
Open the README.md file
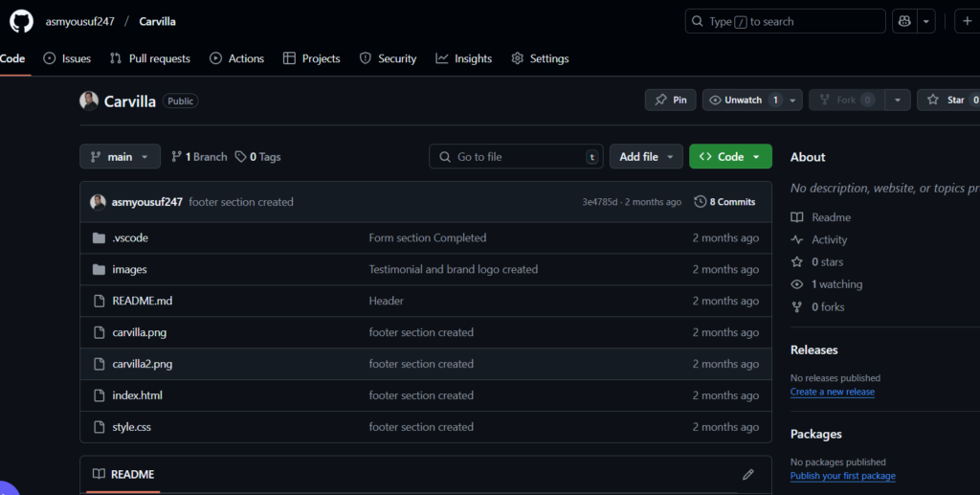point(142,301)
